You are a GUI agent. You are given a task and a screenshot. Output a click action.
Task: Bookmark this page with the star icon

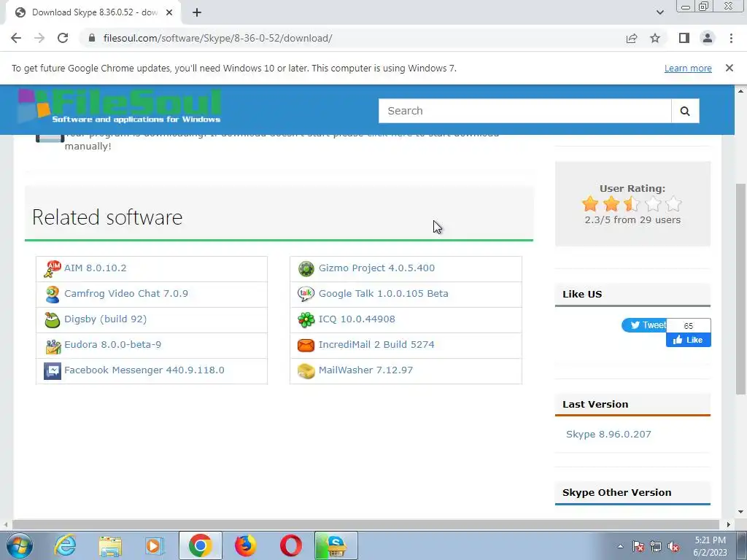[655, 38]
